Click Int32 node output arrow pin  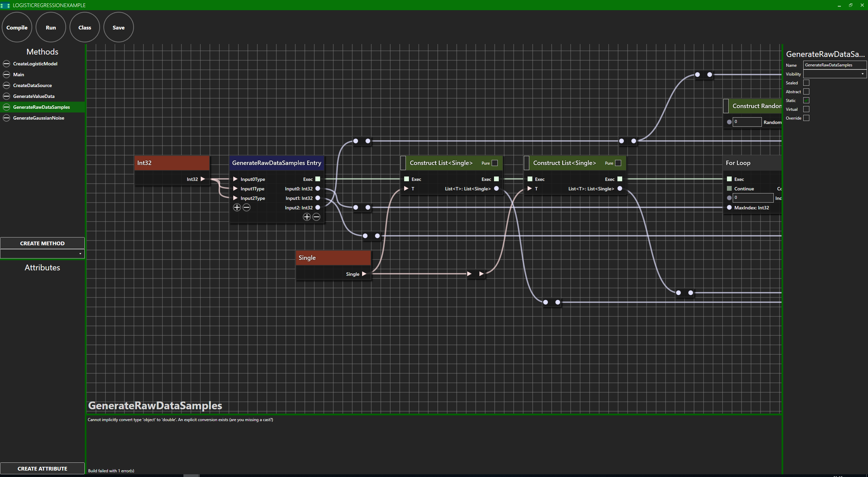[203, 179]
